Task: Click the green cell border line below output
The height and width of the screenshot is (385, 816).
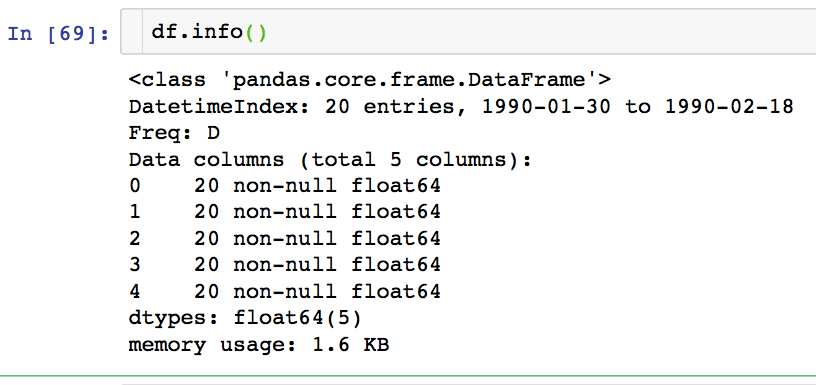Action: (x=408, y=376)
